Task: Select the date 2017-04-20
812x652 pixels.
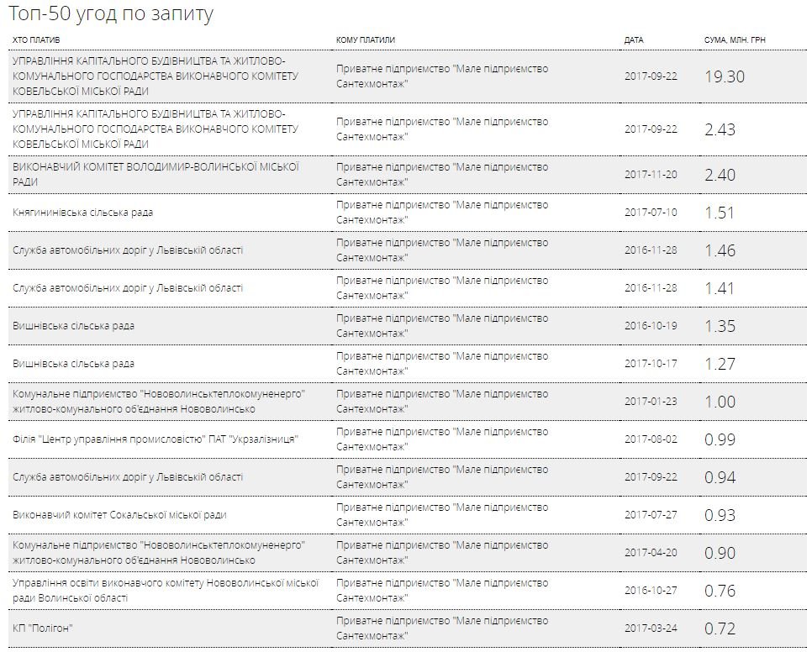Action: tap(650, 553)
